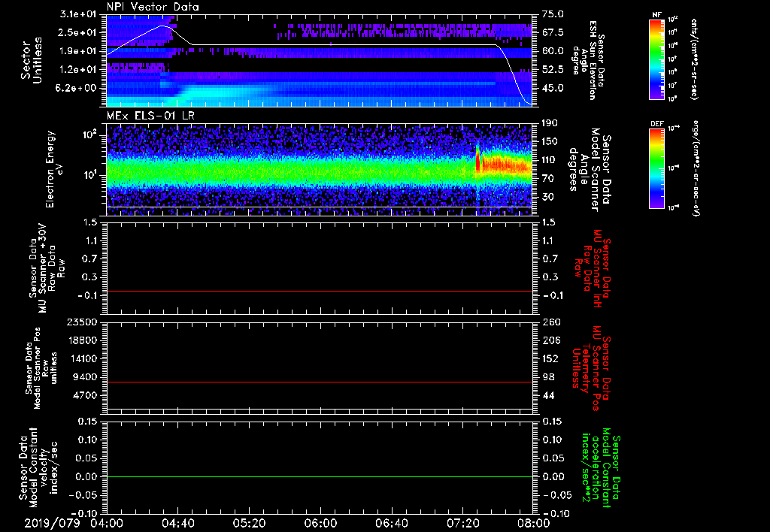
Task: Click the 08:00 time axis label
Action: click(x=535, y=523)
